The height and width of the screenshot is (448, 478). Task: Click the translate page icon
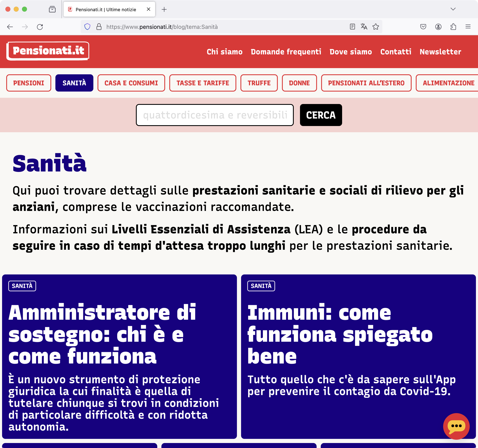[364, 27]
